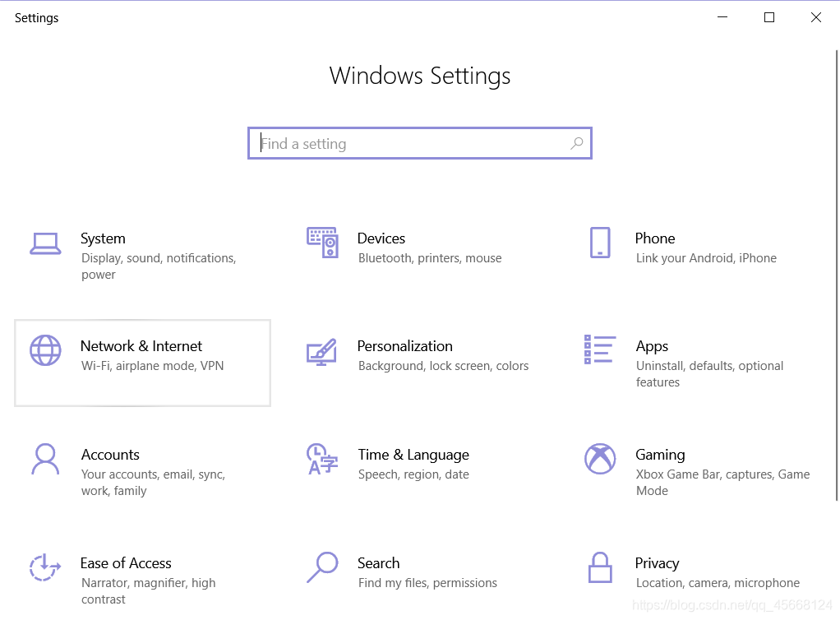Click the Search magnifying glass category icon
840x620 pixels.
click(x=322, y=567)
